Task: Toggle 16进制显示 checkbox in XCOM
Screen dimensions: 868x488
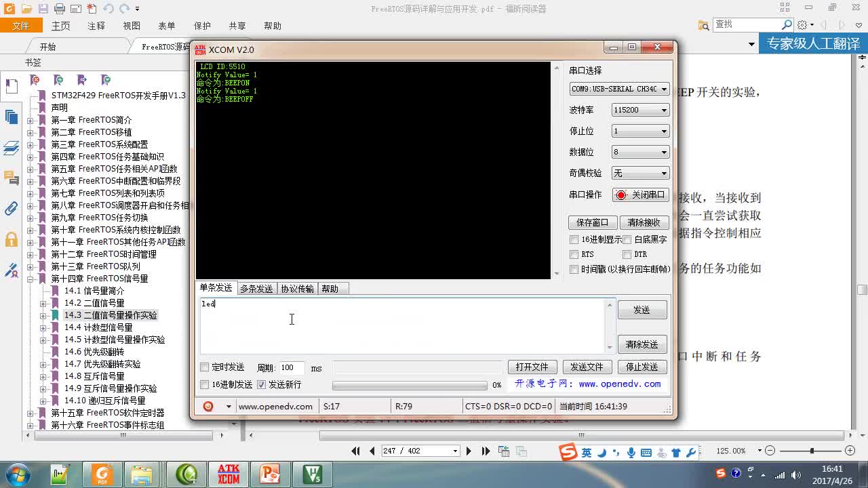Action: tap(574, 239)
